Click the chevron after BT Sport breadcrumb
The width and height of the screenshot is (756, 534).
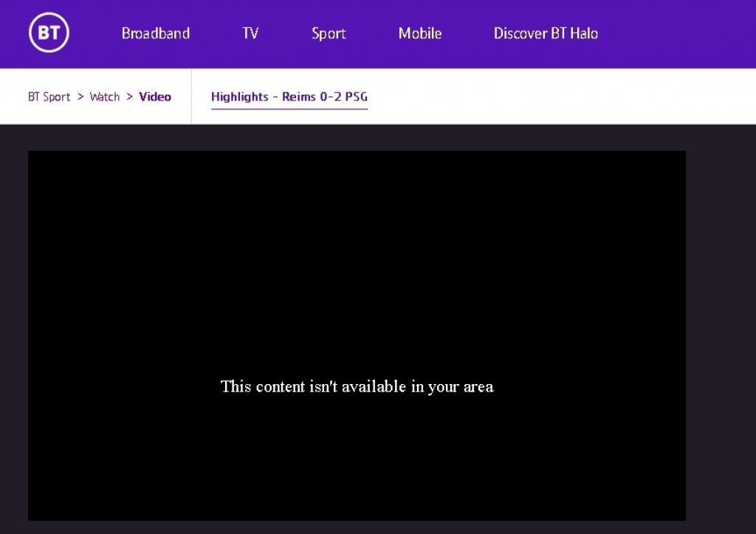tap(80, 97)
